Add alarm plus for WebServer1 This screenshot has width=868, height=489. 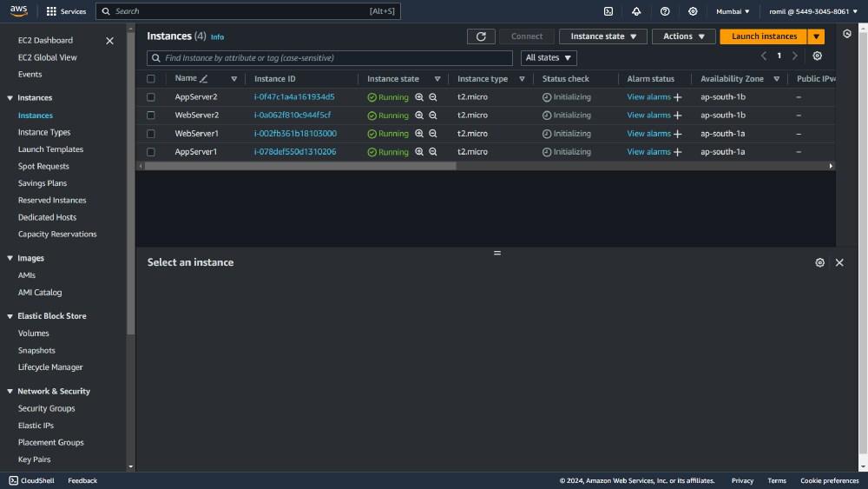(678, 134)
